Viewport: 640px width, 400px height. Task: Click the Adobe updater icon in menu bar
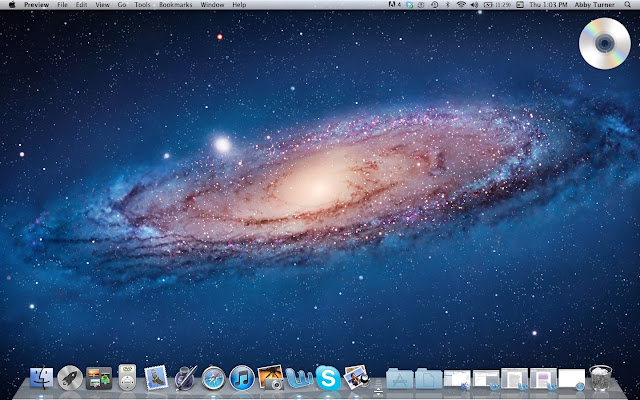[x=395, y=5]
